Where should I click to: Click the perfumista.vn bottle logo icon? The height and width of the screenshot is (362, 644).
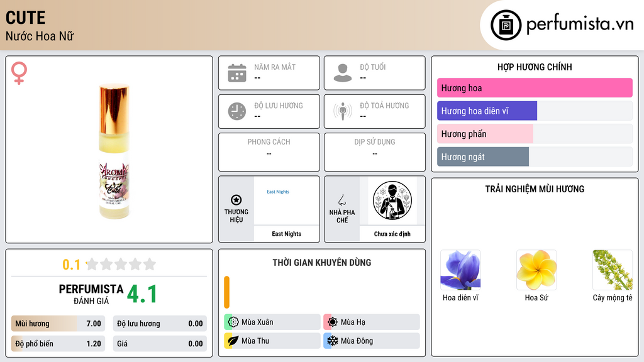click(x=506, y=25)
